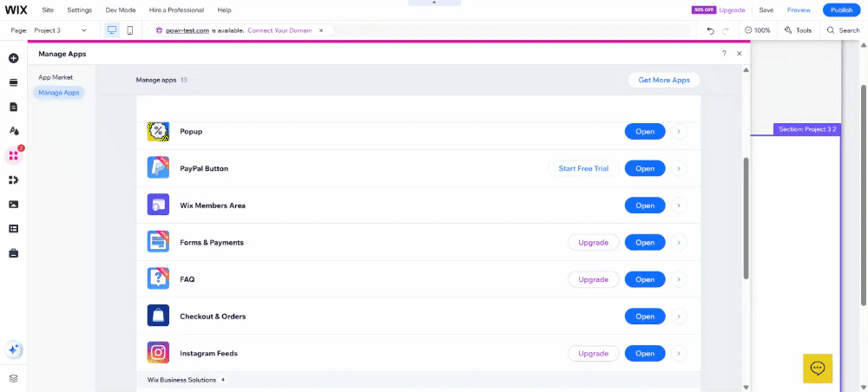Click the Redo arrow icon
868x392 pixels.
coord(726,31)
